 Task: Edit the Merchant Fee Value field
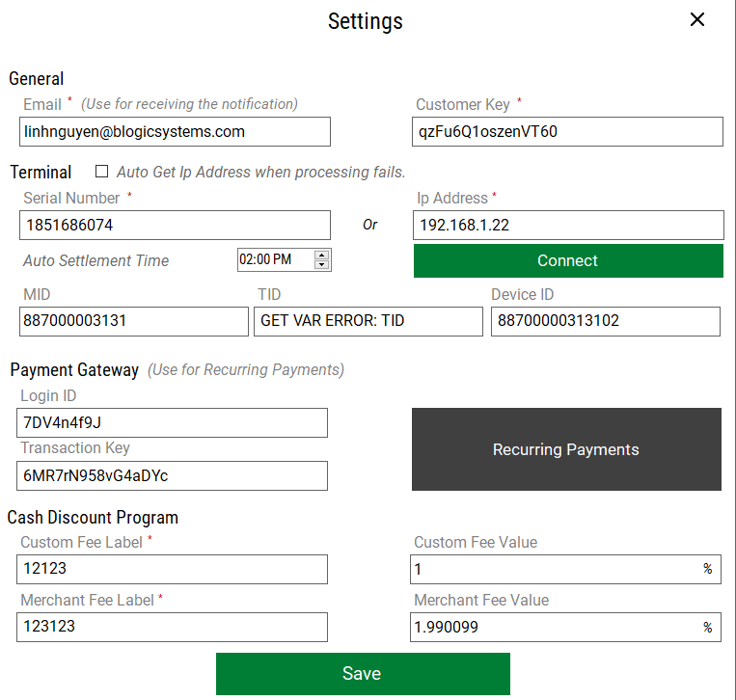tap(555, 628)
